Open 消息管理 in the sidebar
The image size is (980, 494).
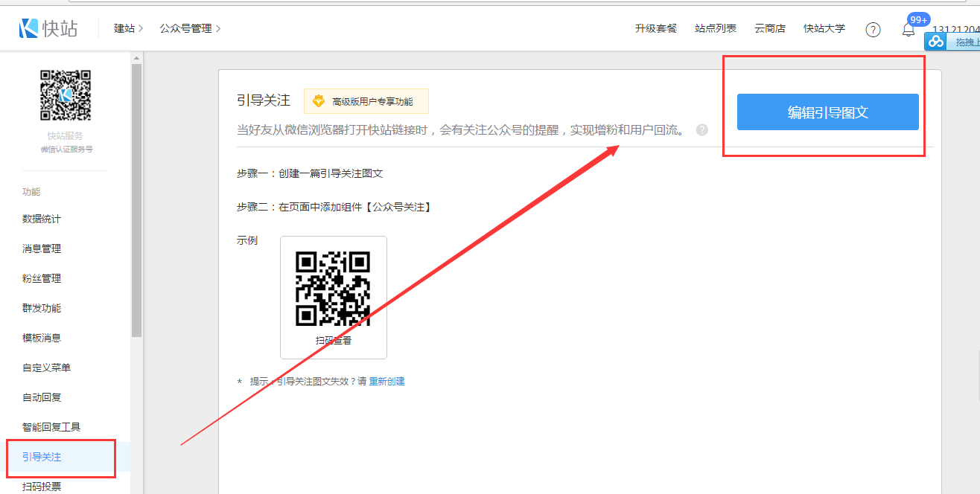point(42,248)
